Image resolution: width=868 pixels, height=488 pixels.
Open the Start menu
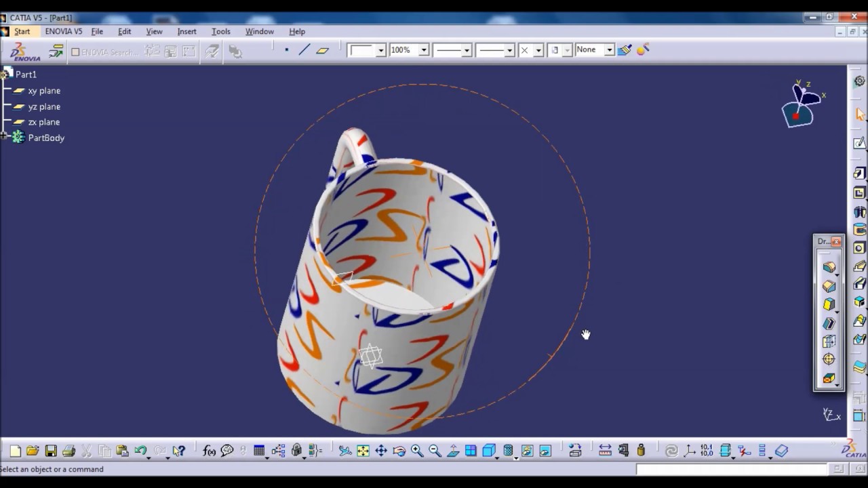pos(22,31)
